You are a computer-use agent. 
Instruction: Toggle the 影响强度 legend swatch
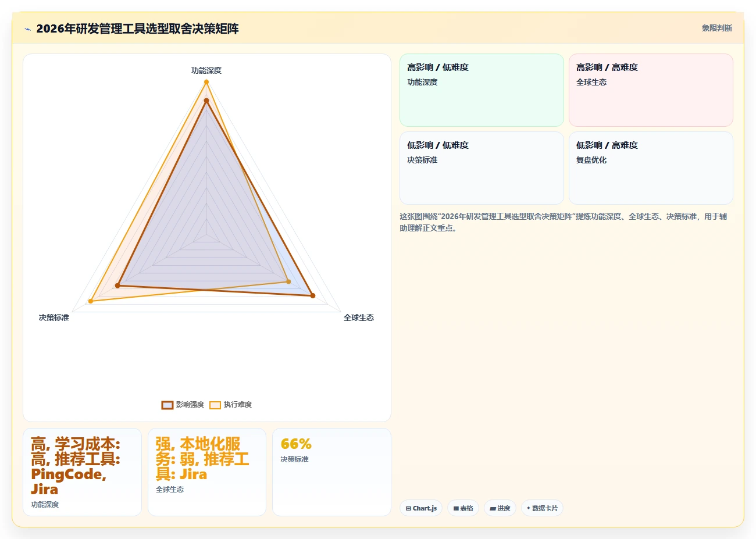[x=167, y=405]
